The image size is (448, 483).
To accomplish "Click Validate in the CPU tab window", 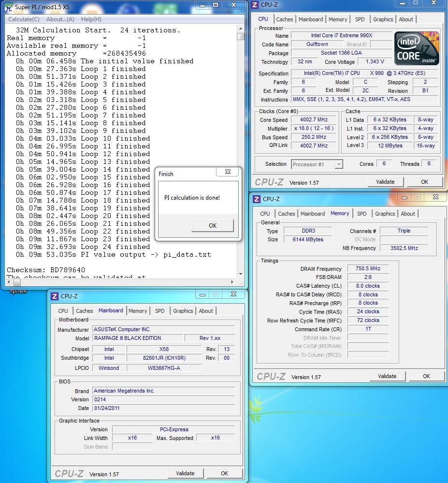I will click(385, 182).
